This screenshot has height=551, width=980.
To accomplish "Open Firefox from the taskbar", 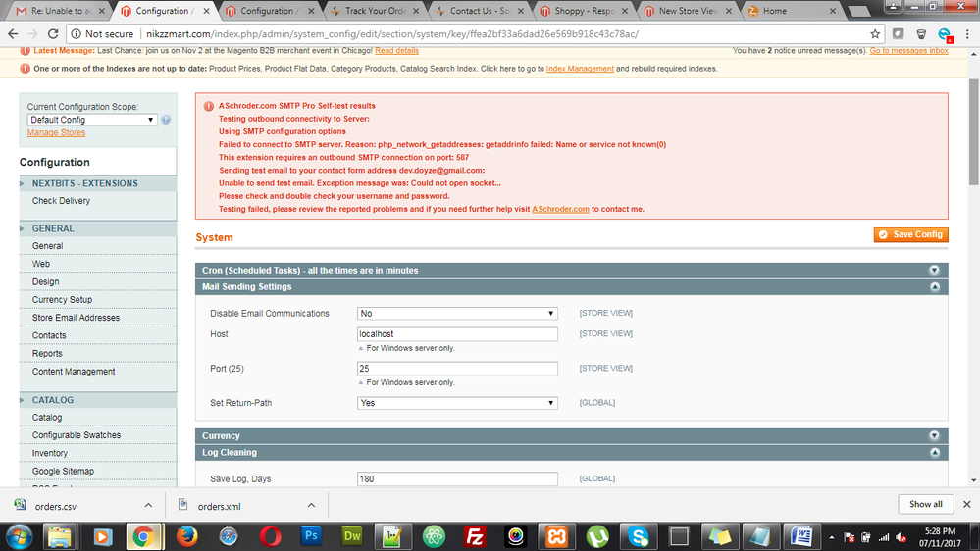I will [x=186, y=536].
